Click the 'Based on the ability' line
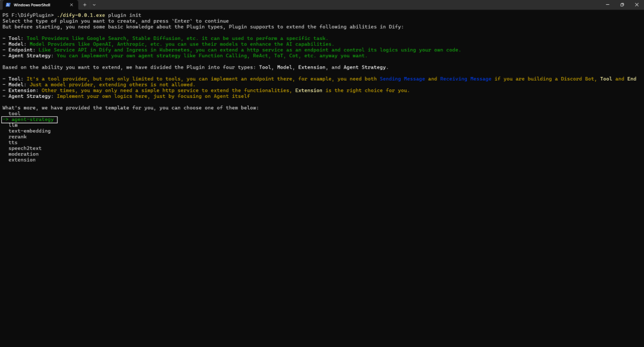The height and width of the screenshot is (347, 644). coord(196,67)
